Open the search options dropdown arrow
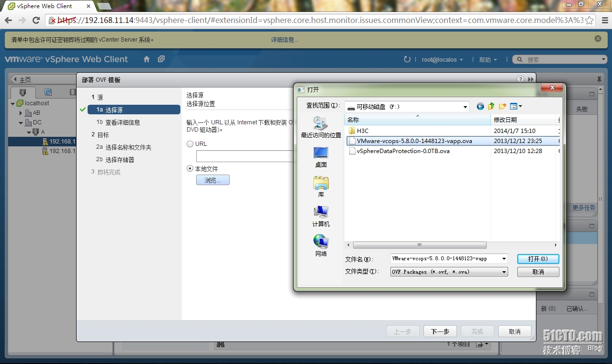Image resolution: width=612 pixels, height=364 pixels. coord(603,59)
